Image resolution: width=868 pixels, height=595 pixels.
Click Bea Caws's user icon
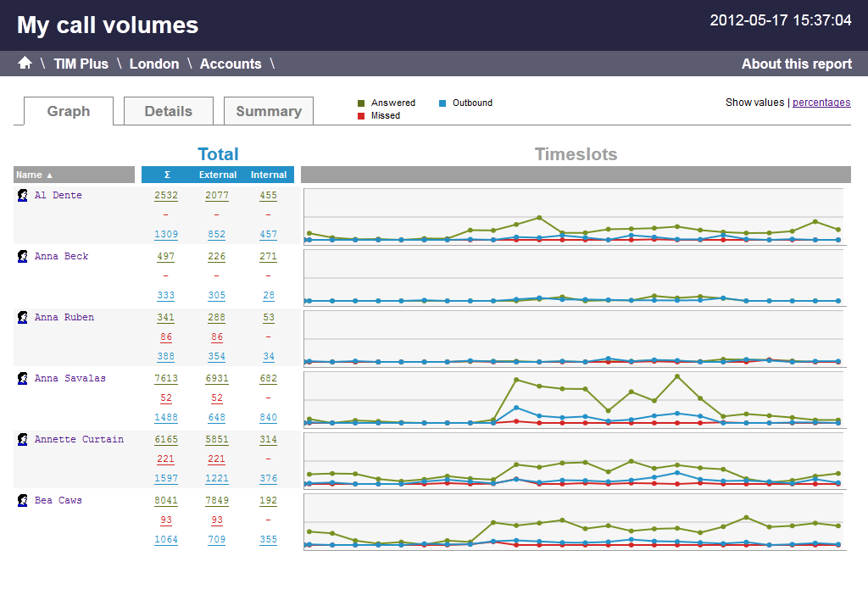[x=23, y=501]
